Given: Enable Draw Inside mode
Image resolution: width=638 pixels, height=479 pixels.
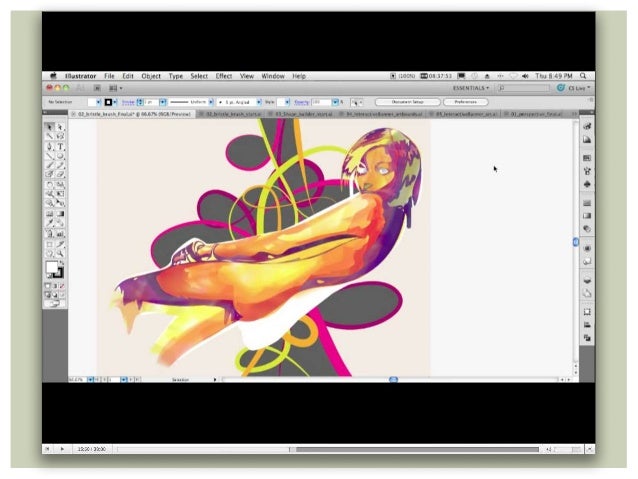Looking at the screenshot, I should [x=61, y=295].
